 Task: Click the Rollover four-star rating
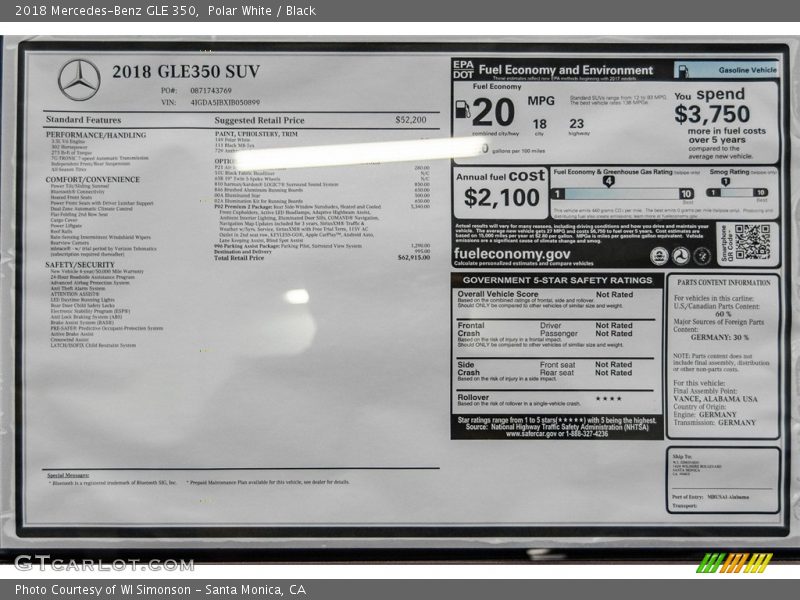point(608,398)
